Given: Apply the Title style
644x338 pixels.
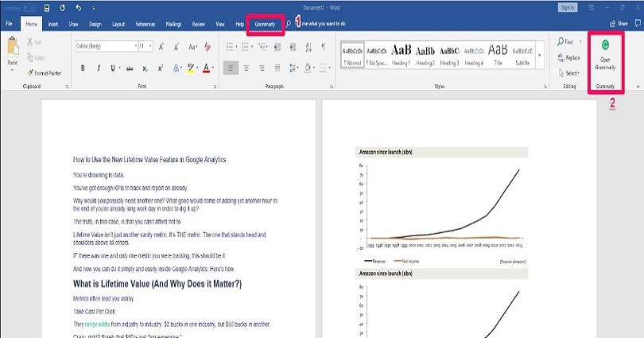Looking at the screenshot, I should 498,55.
